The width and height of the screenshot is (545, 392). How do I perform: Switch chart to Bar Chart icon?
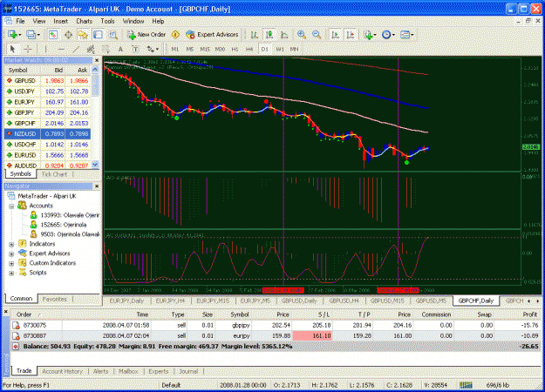[254, 34]
